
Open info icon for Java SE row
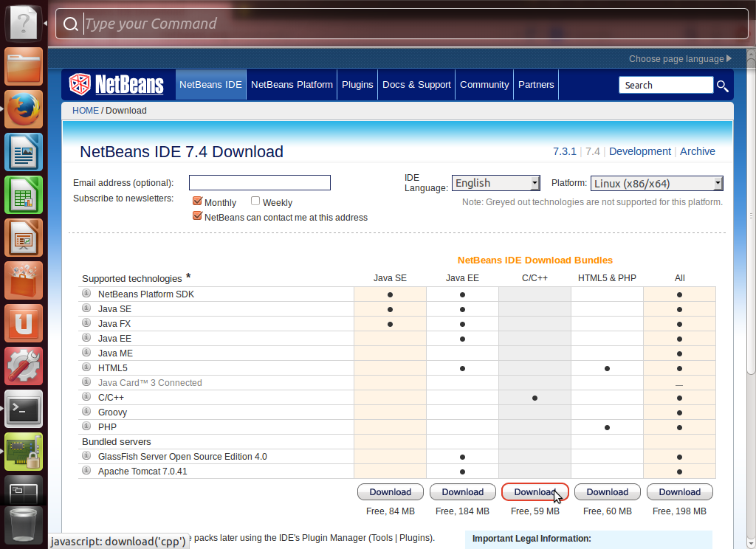point(86,308)
